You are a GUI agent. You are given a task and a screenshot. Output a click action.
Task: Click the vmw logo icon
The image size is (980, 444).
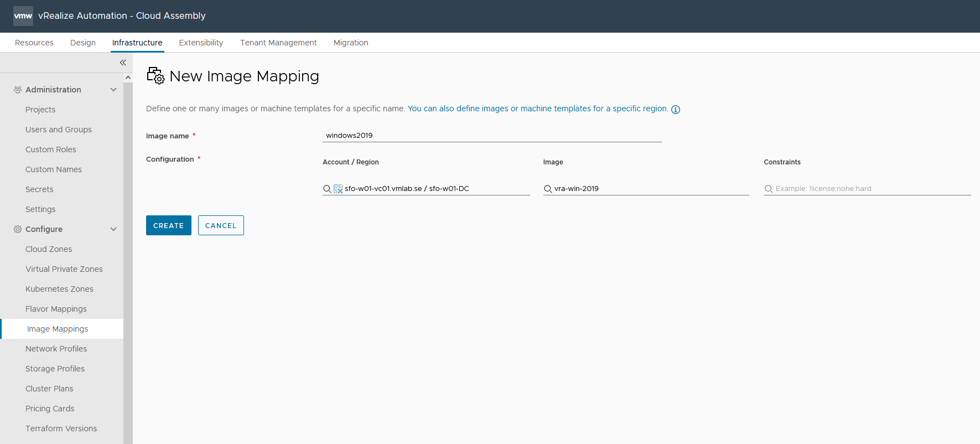23,16
